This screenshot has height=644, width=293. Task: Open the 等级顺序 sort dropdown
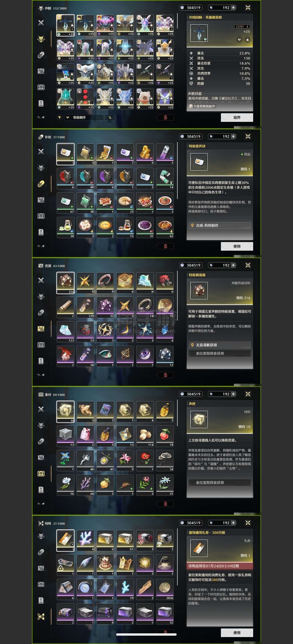(x=84, y=117)
